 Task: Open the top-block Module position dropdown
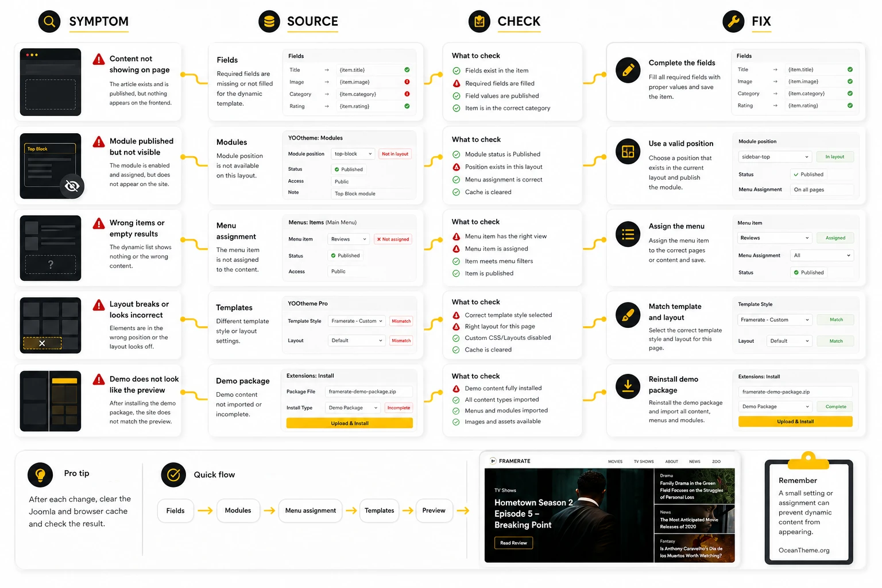(353, 154)
